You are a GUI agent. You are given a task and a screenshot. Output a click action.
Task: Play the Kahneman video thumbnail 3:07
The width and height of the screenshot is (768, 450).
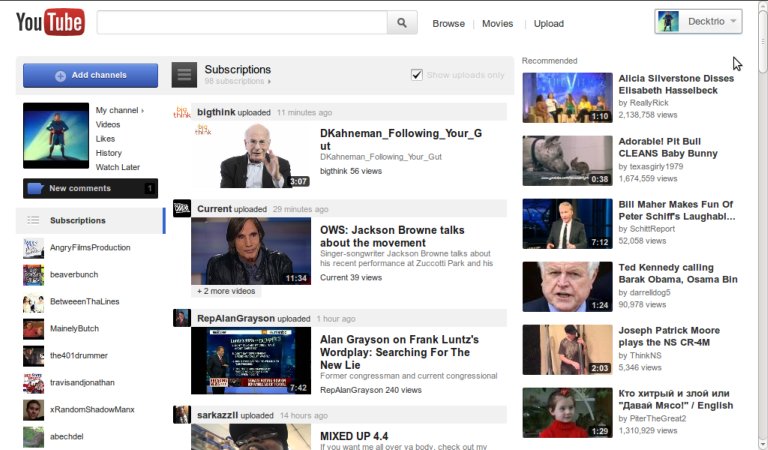[251, 155]
